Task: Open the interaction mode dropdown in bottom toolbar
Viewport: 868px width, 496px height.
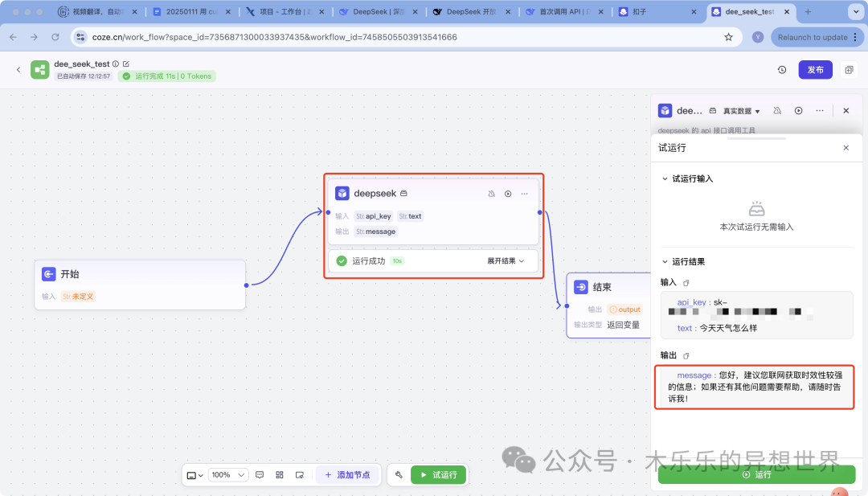Action: (194, 475)
